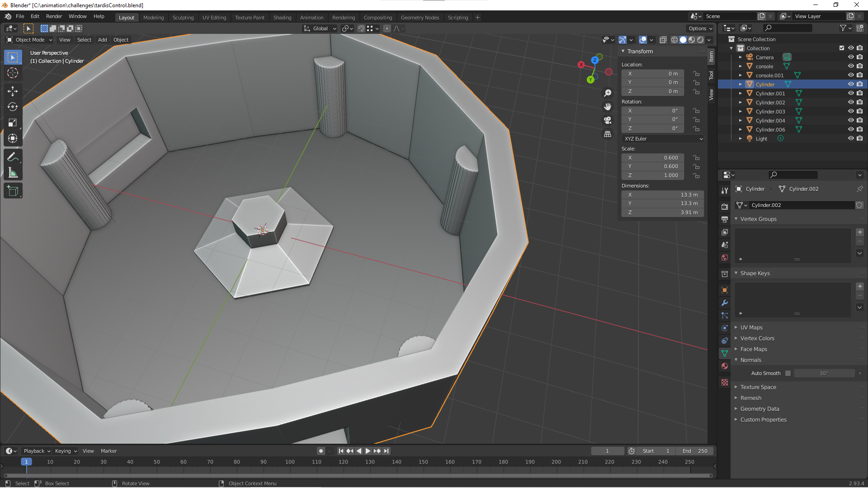
Task: Click the Add Cube tool icon
Action: [13, 191]
